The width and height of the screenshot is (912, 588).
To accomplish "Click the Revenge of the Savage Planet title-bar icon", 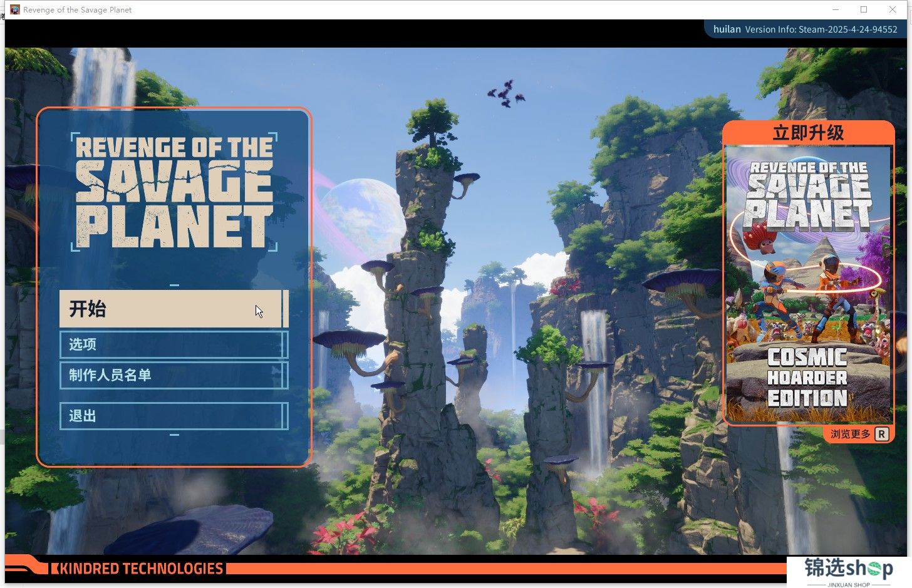I will pyautogui.click(x=15, y=9).
